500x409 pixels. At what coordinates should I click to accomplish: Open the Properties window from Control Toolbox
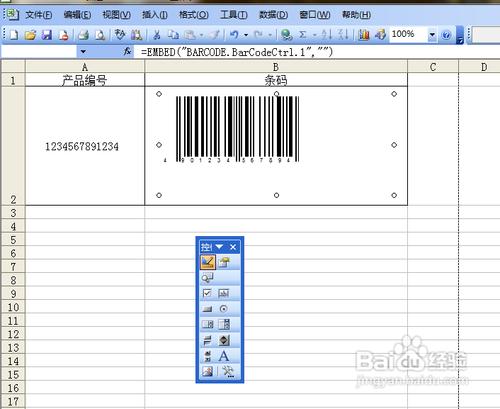pos(224,262)
